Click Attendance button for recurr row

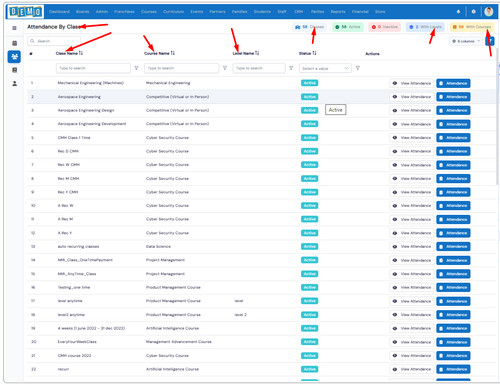[453, 369]
